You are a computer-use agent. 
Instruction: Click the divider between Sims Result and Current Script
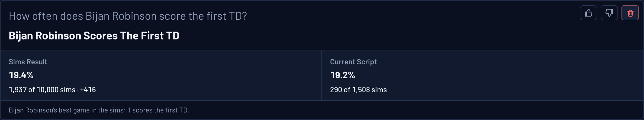pos(322,75)
